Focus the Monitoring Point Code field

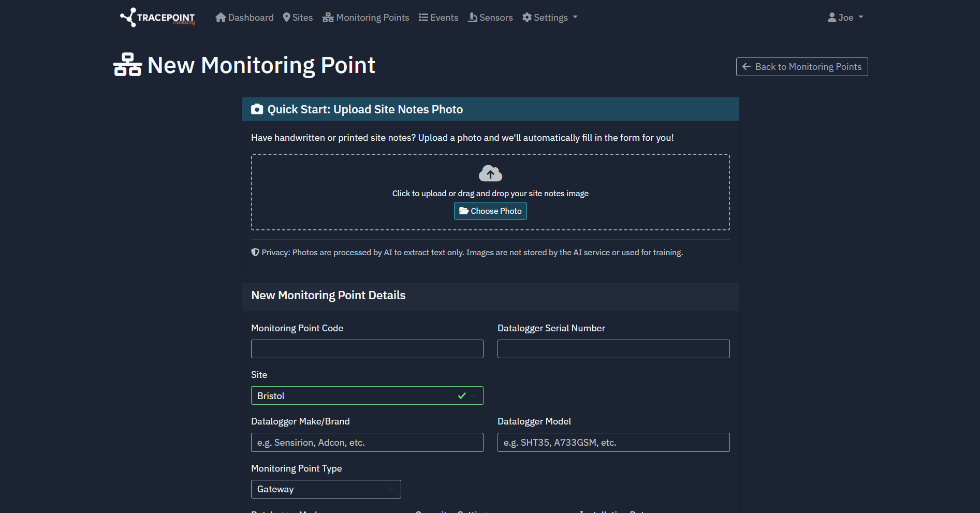tap(367, 349)
